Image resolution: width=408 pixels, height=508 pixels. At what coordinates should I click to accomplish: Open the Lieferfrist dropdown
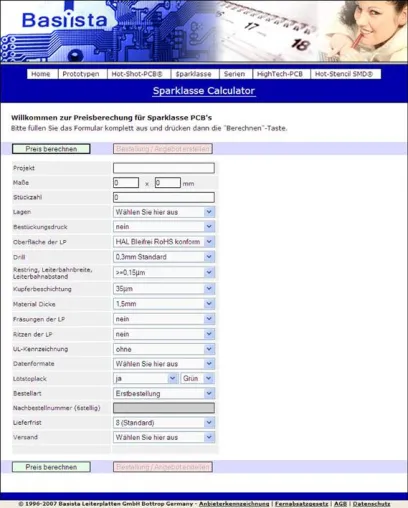point(164,423)
